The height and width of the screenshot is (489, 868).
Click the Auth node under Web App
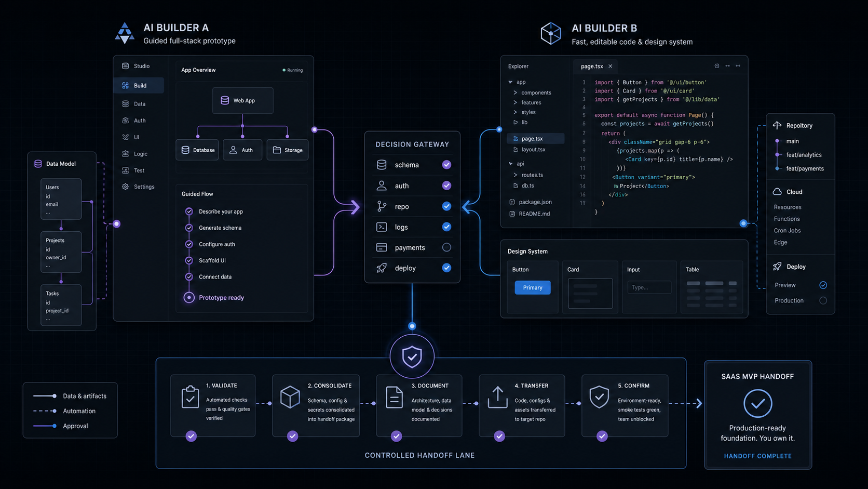pyautogui.click(x=242, y=150)
